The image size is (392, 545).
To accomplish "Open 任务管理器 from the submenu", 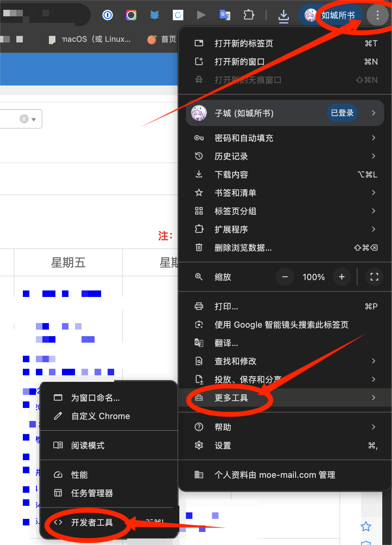I will click(92, 493).
